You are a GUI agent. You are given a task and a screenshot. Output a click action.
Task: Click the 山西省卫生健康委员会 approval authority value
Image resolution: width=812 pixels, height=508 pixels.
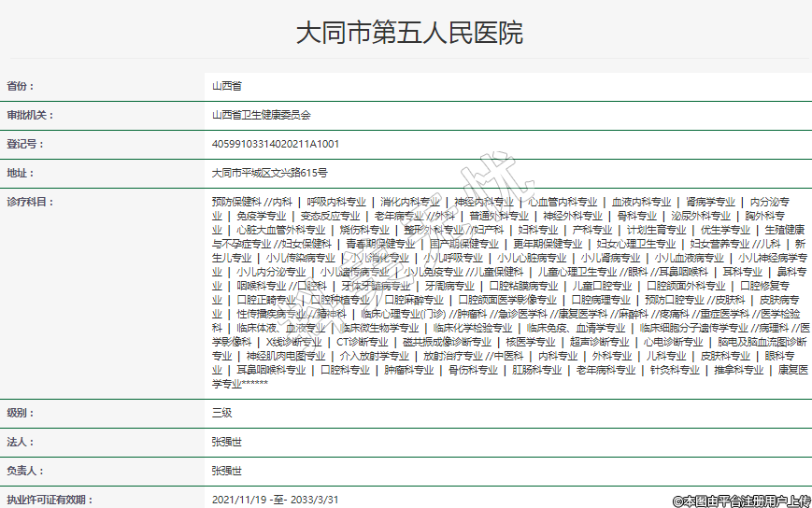[261, 115]
